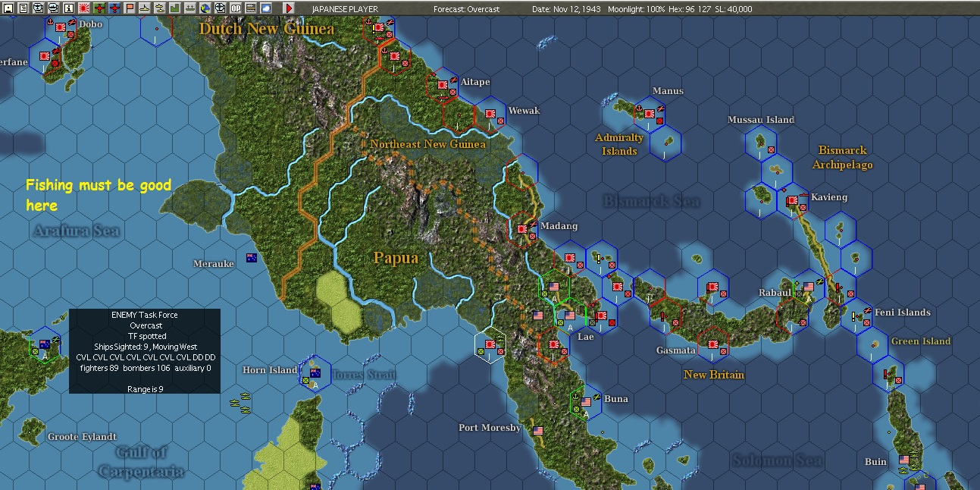The height and width of the screenshot is (490, 980).
Task: Click the 'Admiralty Islands' label
Action: point(619,144)
